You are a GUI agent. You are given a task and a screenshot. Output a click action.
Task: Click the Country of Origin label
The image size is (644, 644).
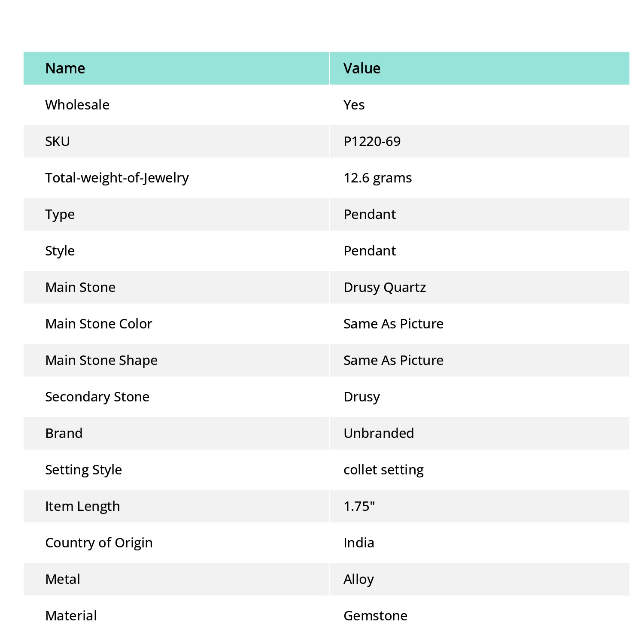point(99,543)
